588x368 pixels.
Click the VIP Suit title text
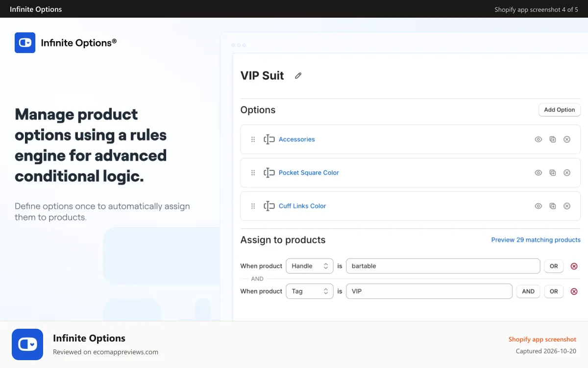(x=262, y=76)
